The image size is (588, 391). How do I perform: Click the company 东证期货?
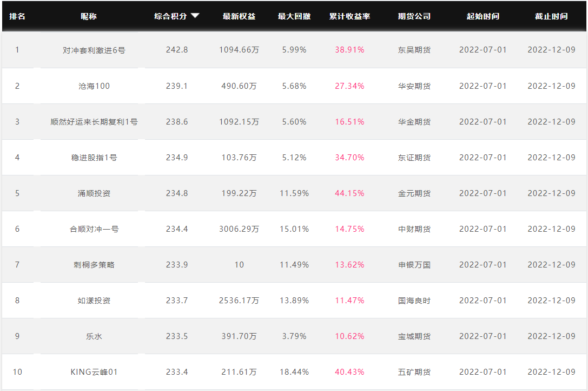414,158
